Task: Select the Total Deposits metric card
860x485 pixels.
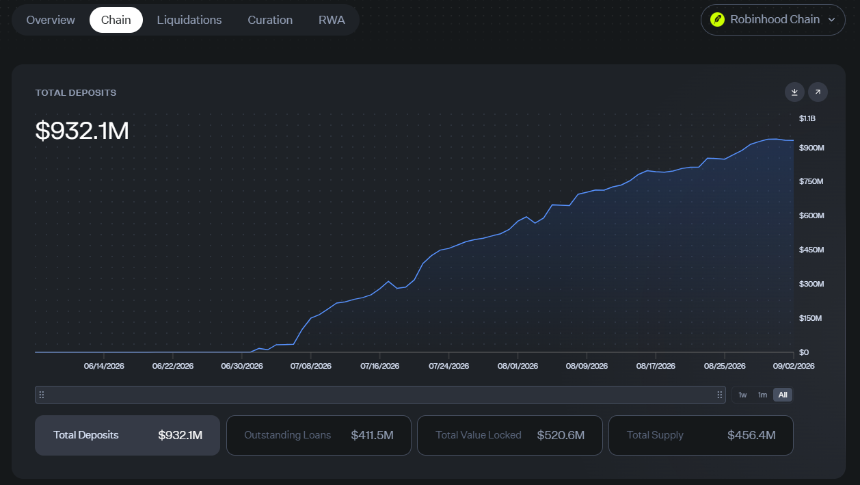Action: 127,435
